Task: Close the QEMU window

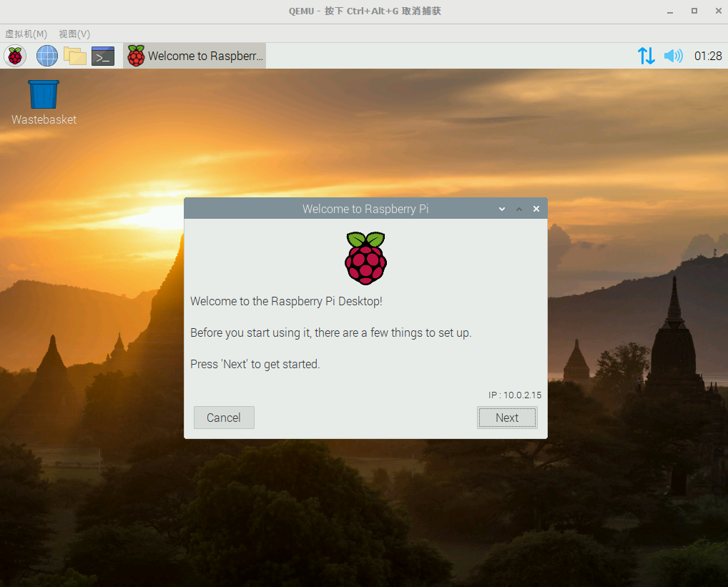Action: point(718,11)
